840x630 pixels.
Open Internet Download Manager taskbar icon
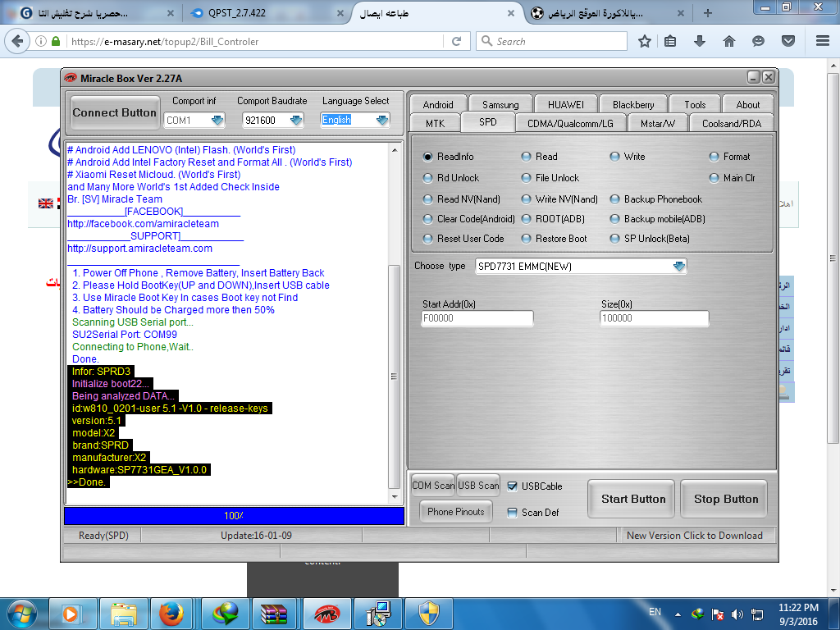(225, 614)
